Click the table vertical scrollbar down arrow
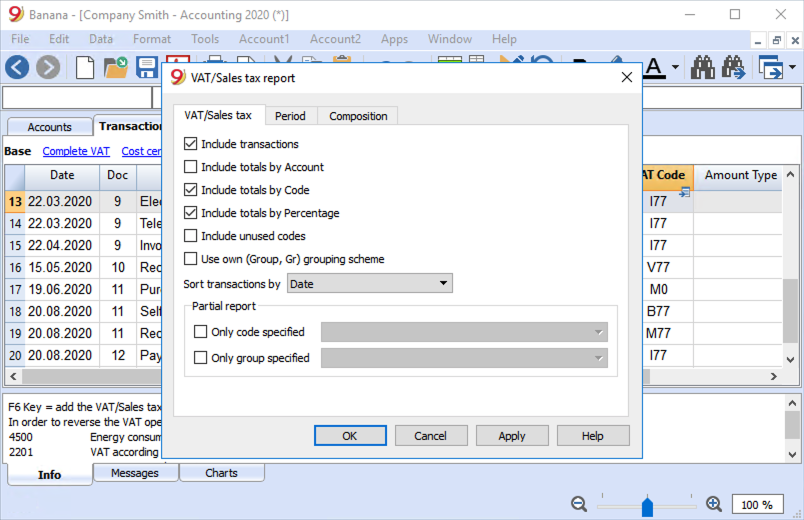The image size is (804, 520). pos(791,360)
